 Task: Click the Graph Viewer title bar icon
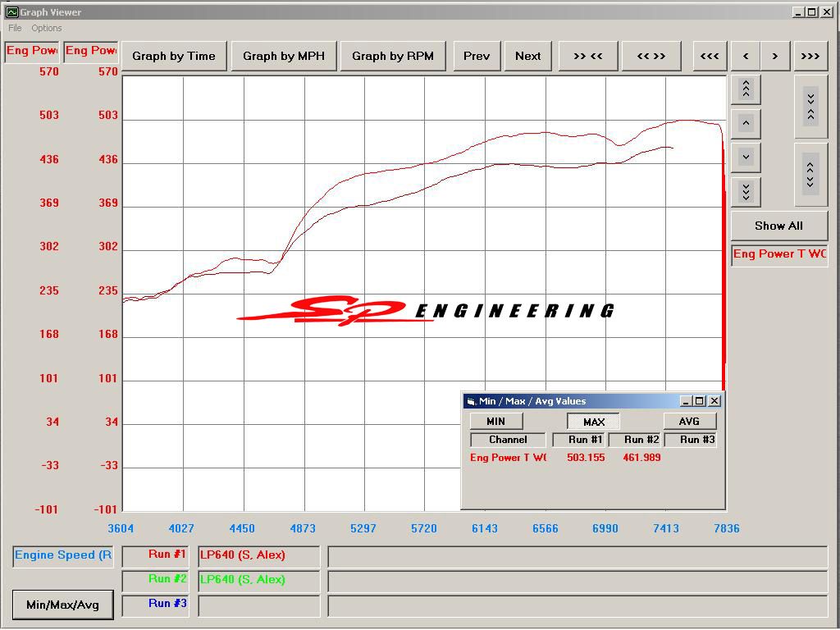(11, 11)
